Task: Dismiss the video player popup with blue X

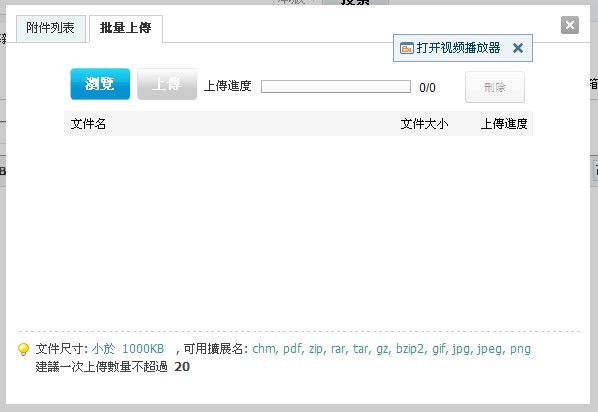Action: [518, 48]
